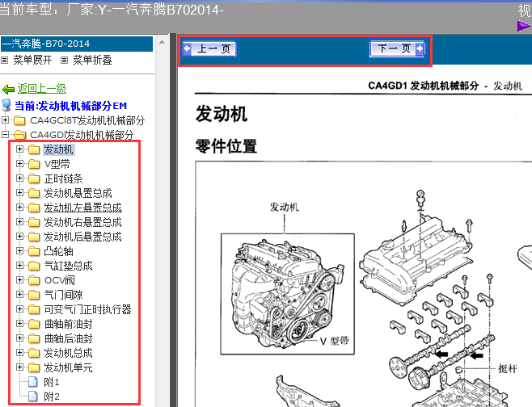This screenshot has height=407, width=532.
Task: Expand the 凸轮轴 tree node
Action: [x=19, y=251]
